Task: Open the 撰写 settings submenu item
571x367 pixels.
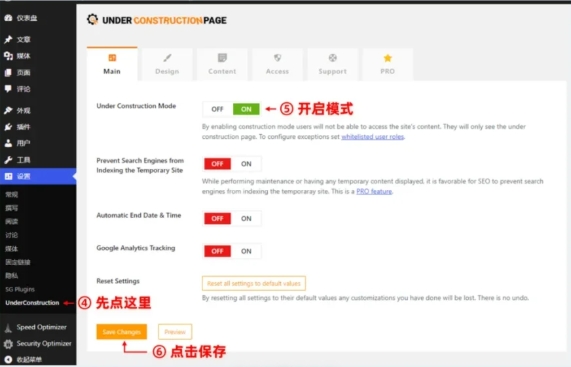Action: click(12, 208)
